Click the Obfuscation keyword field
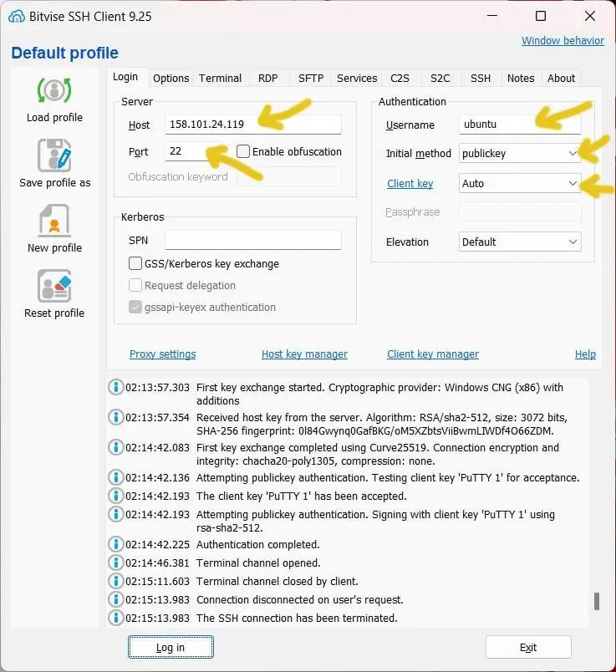Screen dimensions: 616x672 [289, 176]
